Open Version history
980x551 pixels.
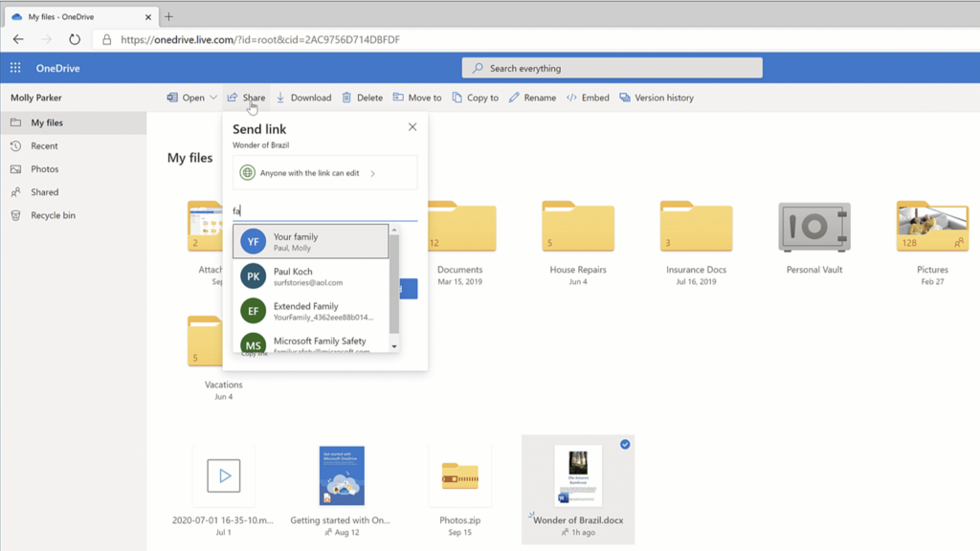coord(657,98)
